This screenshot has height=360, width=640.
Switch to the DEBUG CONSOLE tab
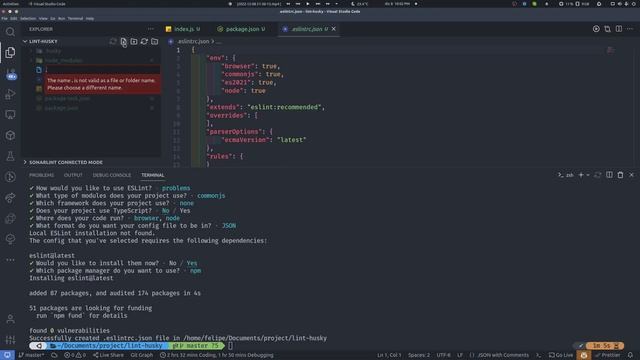(x=111, y=175)
